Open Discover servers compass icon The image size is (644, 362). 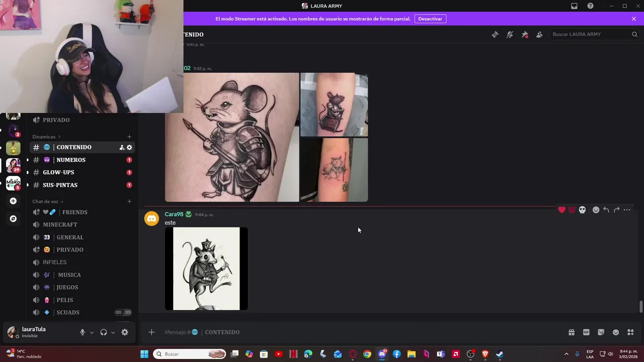click(13, 219)
